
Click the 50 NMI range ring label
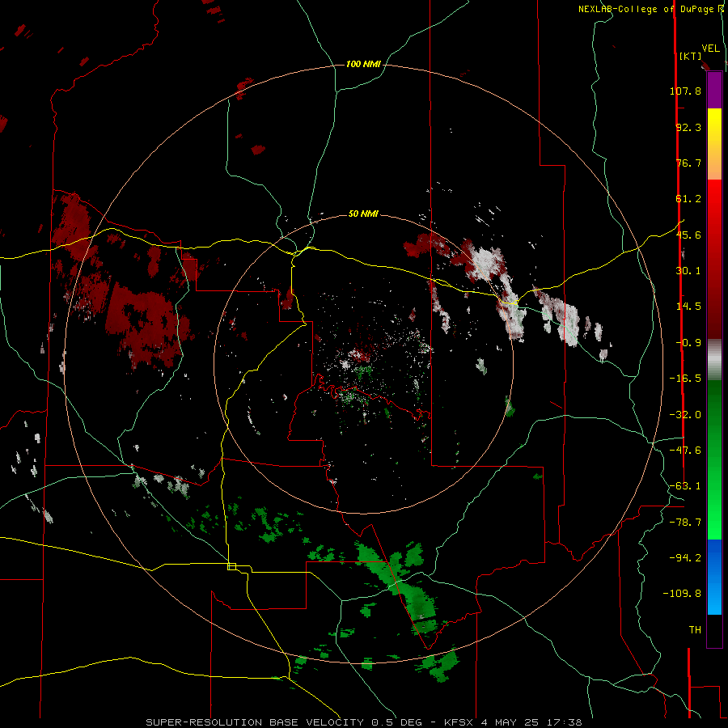363,214
